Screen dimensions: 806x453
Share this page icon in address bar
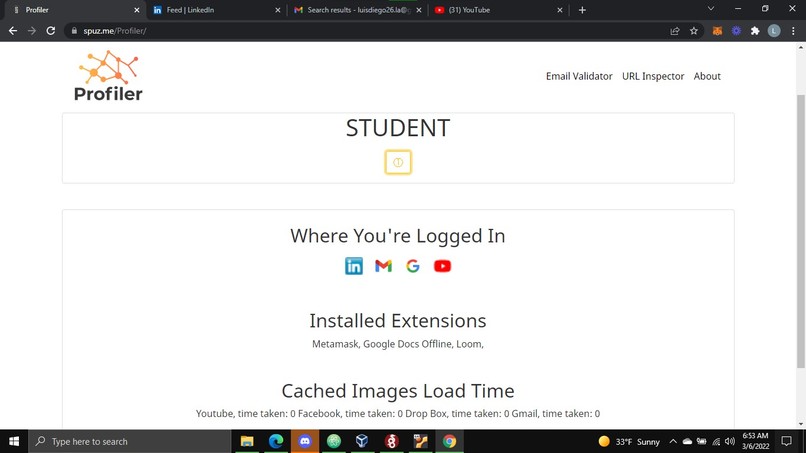click(x=675, y=31)
